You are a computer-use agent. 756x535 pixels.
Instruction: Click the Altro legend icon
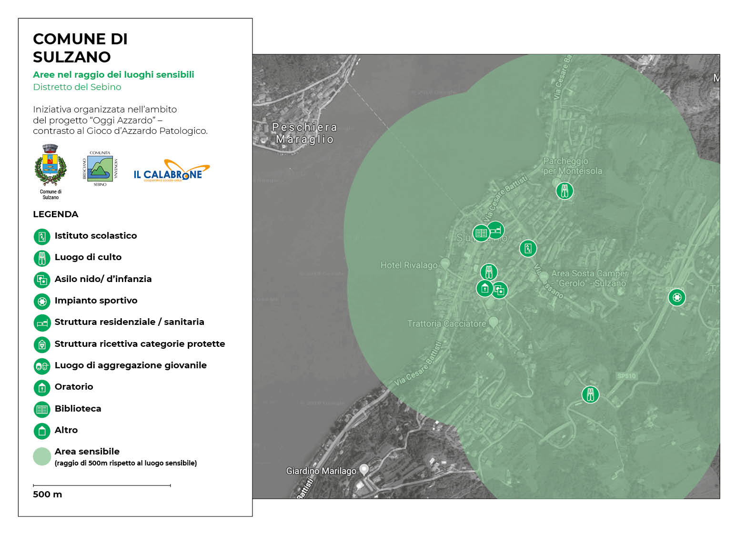[42, 431]
